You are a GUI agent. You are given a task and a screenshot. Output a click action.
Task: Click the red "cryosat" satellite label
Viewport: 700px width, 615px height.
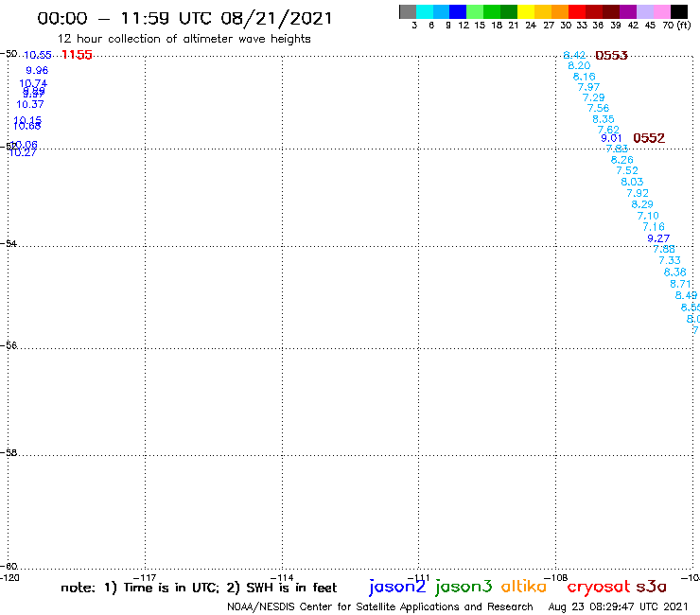pyautogui.click(x=599, y=587)
